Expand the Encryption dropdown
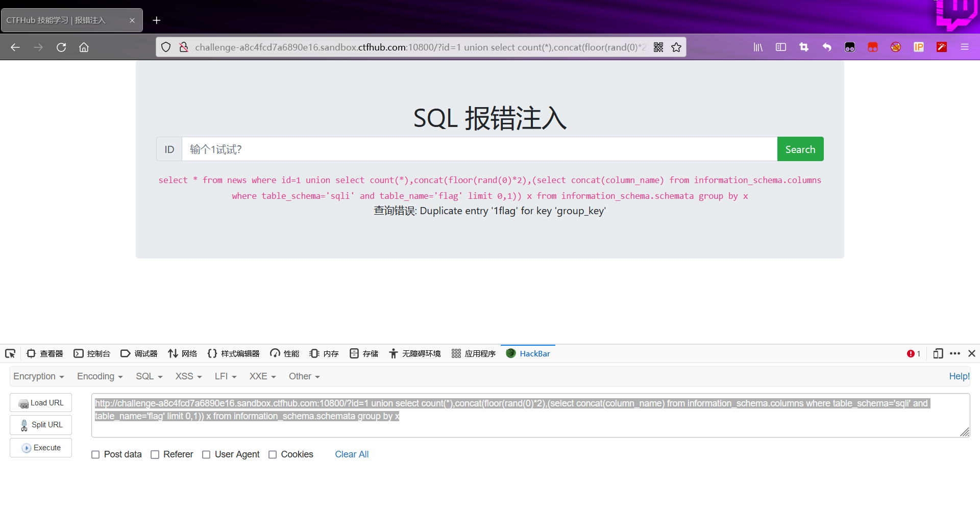Viewport: 980px width, 514px height. tap(39, 376)
